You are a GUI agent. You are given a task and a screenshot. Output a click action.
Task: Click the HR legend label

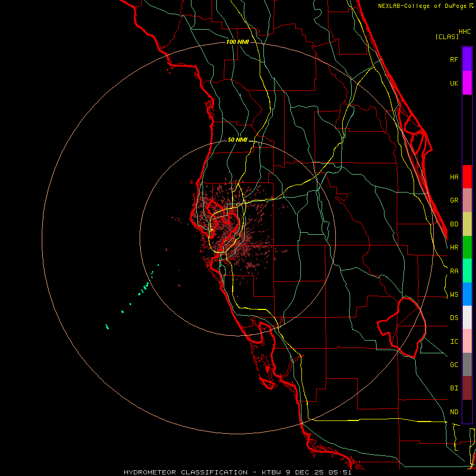454,248
